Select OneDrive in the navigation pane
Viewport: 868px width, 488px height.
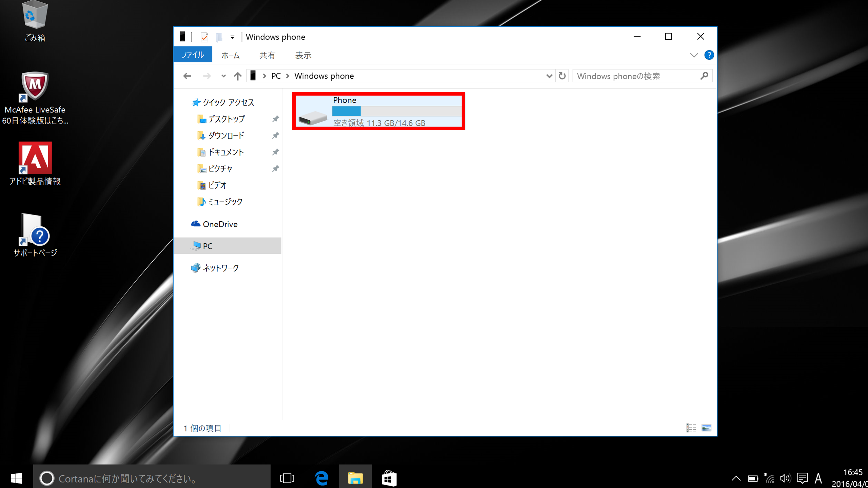[220, 224]
